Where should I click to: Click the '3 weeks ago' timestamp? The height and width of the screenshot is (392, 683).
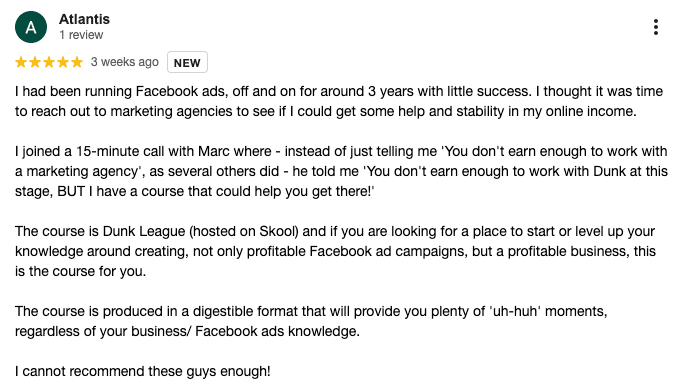coord(125,62)
